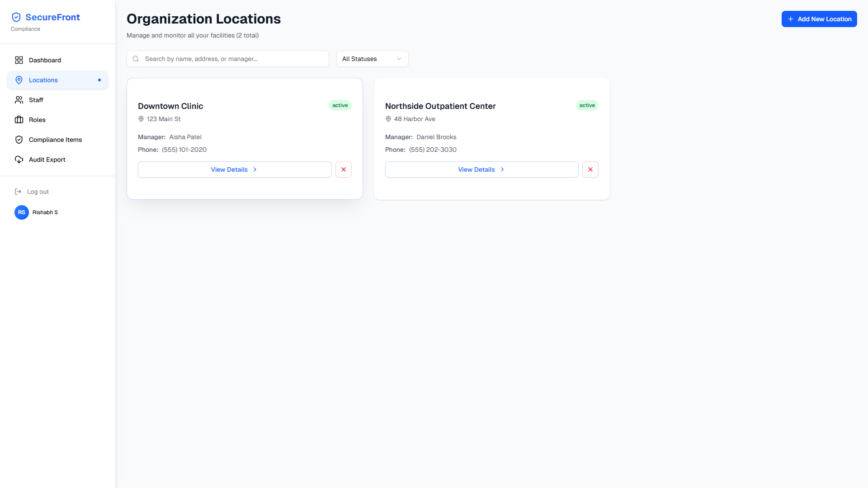Click the chevron arrow in status filter
The image size is (868, 488).
pyautogui.click(x=399, y=59)
